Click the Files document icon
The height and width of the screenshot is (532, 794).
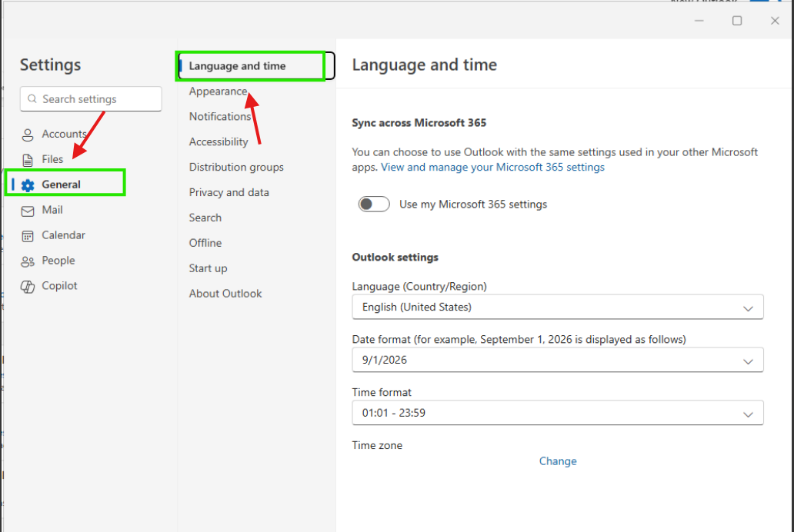point(28,160)
